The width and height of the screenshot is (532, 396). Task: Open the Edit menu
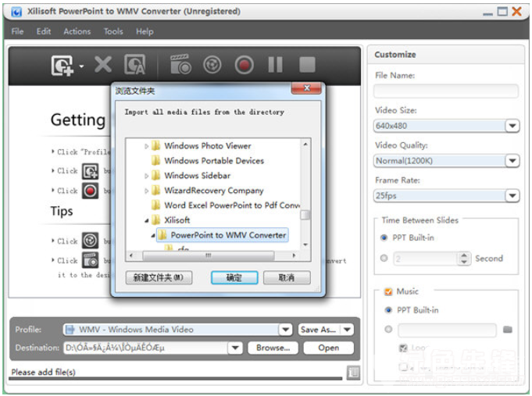pyautogui.click(x=44, y=31)
